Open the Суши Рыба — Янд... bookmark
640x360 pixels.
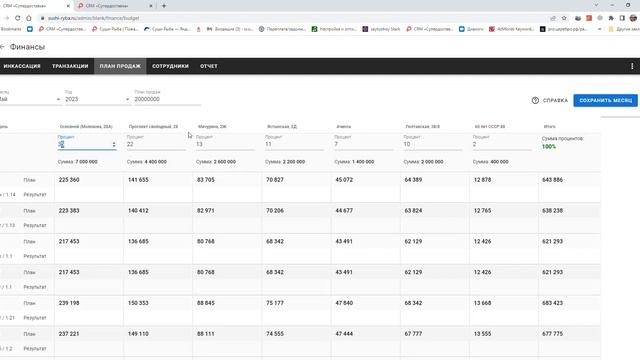167,29
